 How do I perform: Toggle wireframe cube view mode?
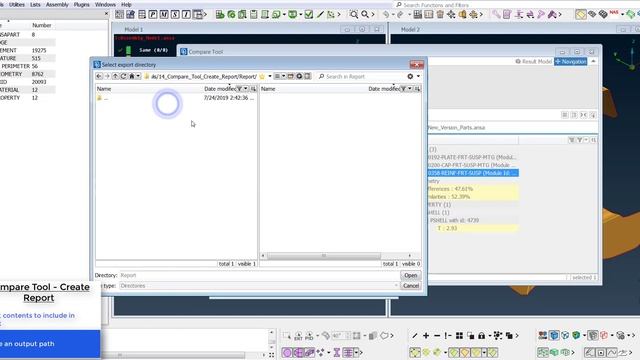(x=565, y=336)
